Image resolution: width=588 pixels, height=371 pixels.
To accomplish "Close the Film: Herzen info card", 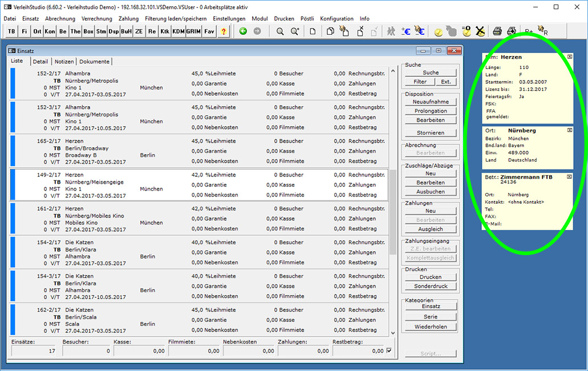I will click(x=570, y=57).
